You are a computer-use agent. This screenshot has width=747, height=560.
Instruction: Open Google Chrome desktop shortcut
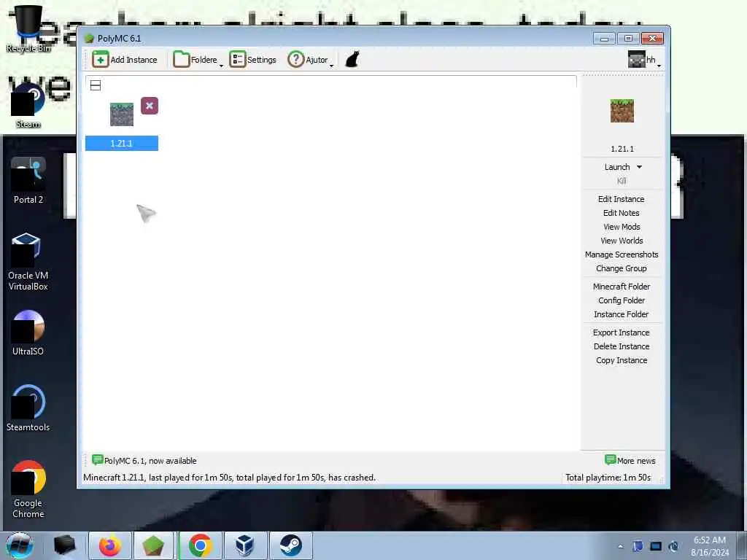pyautogui.click(x=28, y=489)
